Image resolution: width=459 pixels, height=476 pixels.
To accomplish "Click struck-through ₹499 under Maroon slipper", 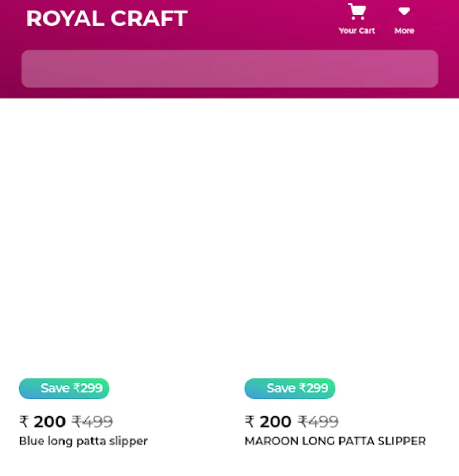I will click(x=318, y=422).
